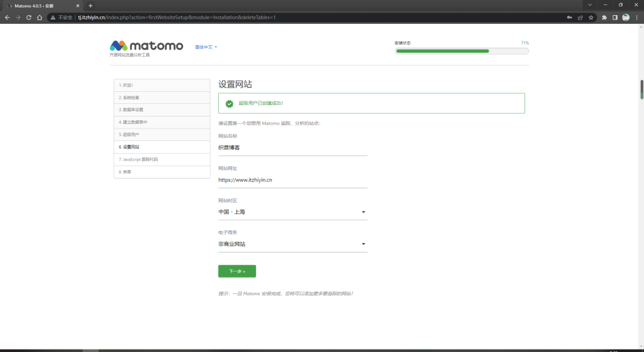Viewport: 644px width, 352px height.
Task: Select step 7. JavaScript 跟踪代码 in sidebar
Action: [x=162, y=159]
